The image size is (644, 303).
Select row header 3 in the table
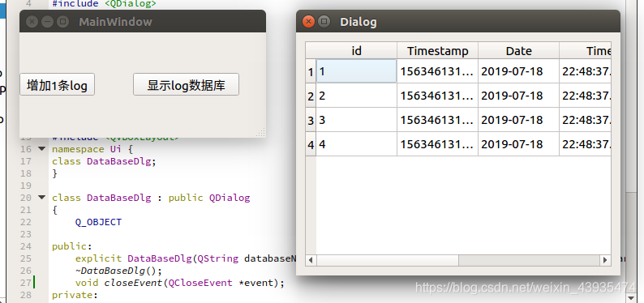(311, 120)
